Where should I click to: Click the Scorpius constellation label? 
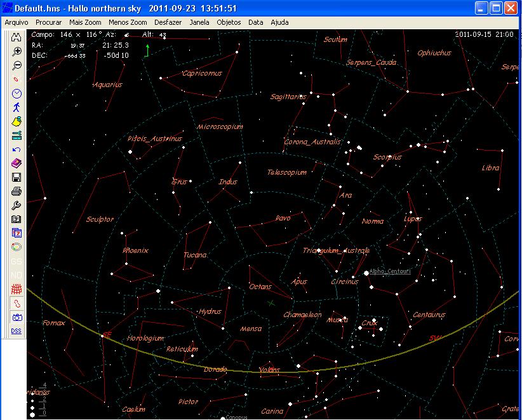(x=387, y=157)
